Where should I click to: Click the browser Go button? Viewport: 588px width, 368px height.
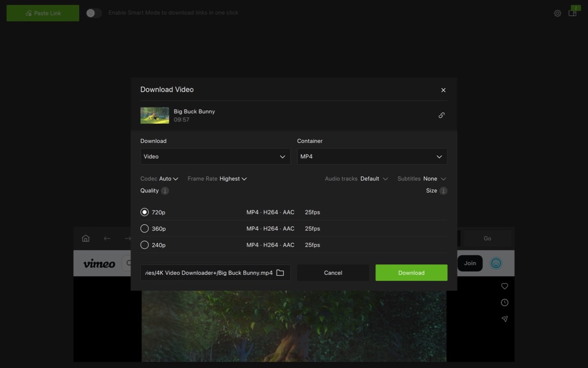pyautogui.click(x=487, y=238)
